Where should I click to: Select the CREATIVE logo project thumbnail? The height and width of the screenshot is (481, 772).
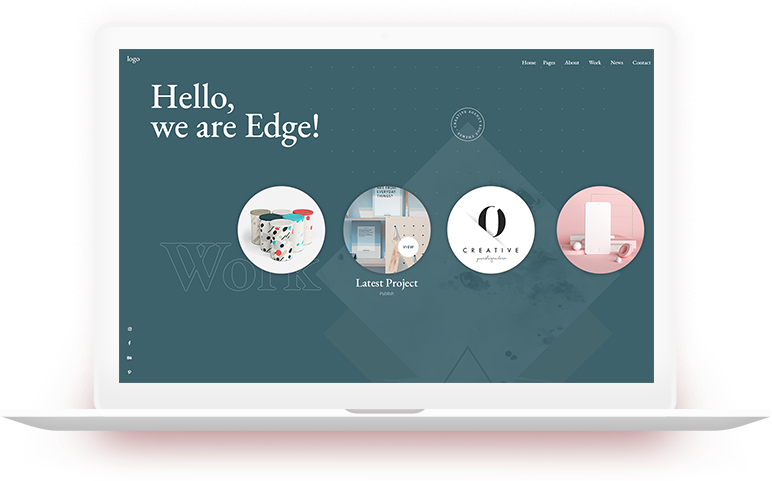pos(491,229)
